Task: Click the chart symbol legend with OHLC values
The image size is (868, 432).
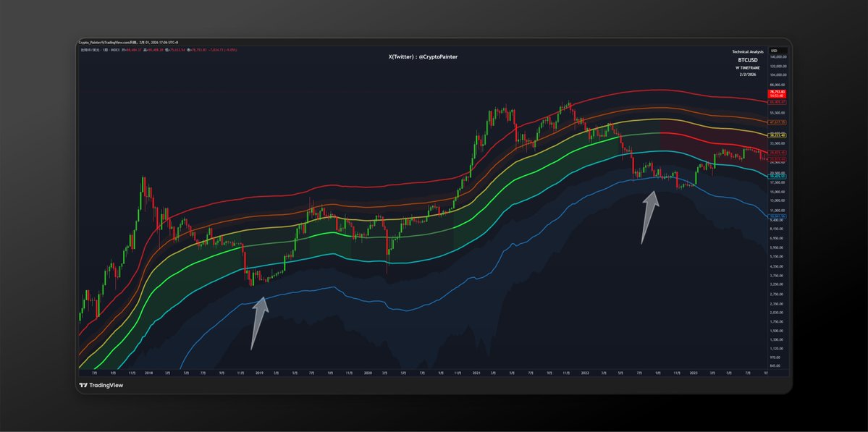Action: [x=154, y=50]
